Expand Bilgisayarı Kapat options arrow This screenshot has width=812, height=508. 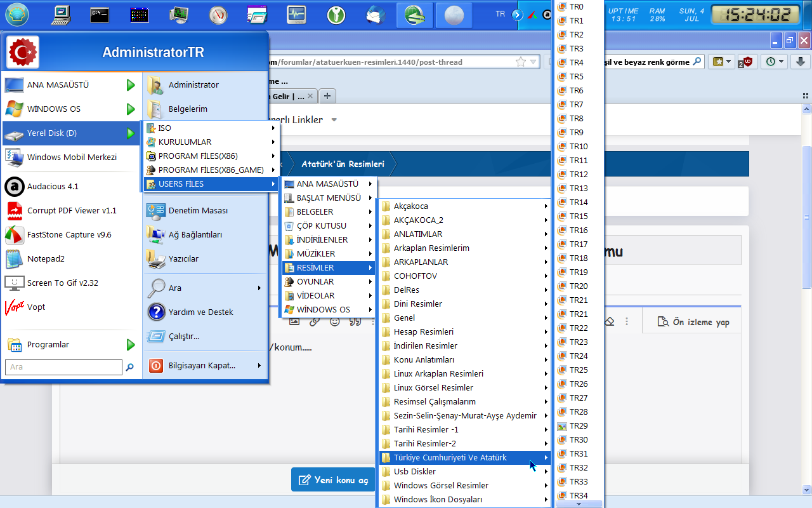tap(259, 366)
